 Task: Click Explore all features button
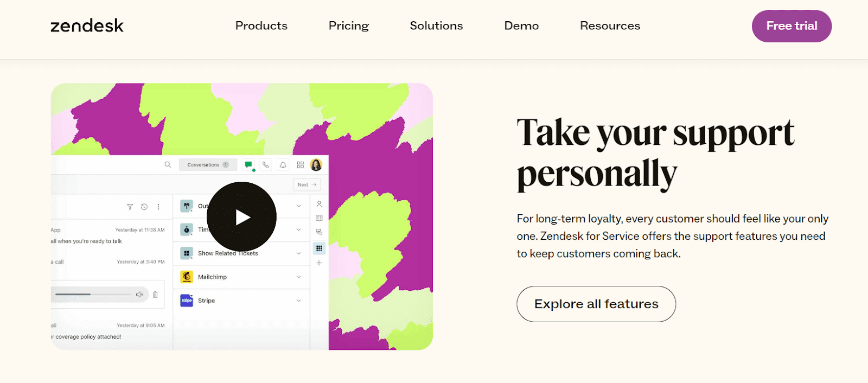(x=596, y=304)
